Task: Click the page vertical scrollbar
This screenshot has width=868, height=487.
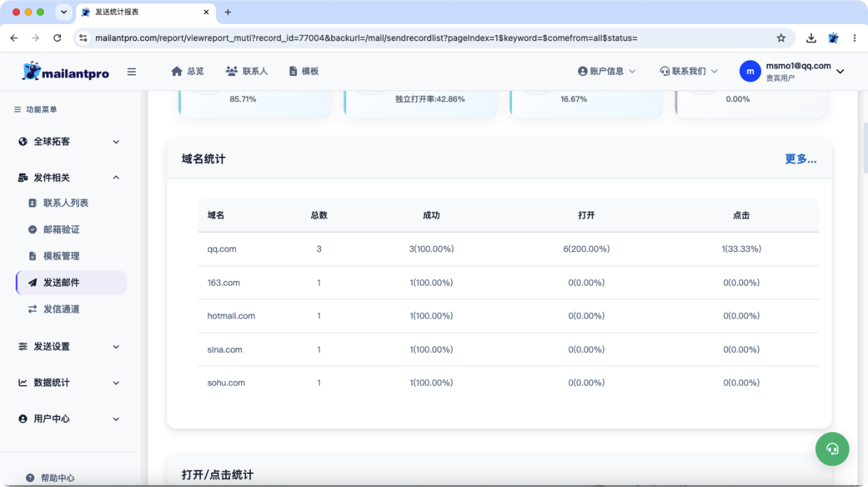Action: coord(865,148)
